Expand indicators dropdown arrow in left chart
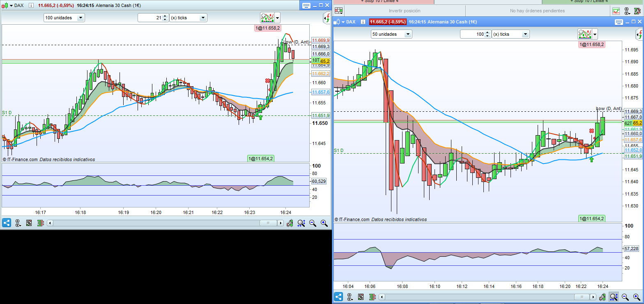The height and width of the screenshot is (304, 644). pos(278,18)
